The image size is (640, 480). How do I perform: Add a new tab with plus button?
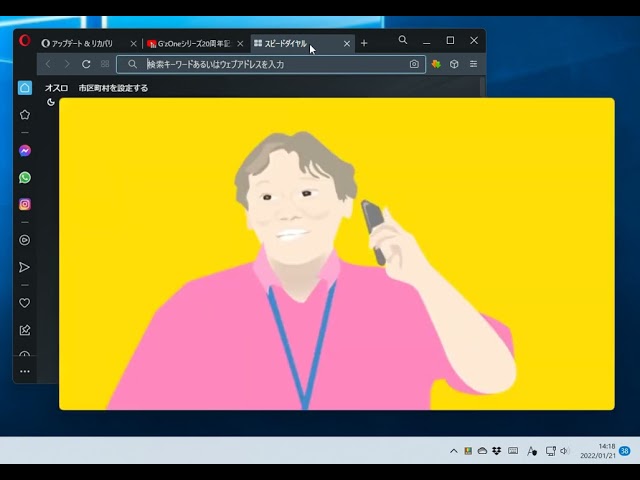[364, 43]
